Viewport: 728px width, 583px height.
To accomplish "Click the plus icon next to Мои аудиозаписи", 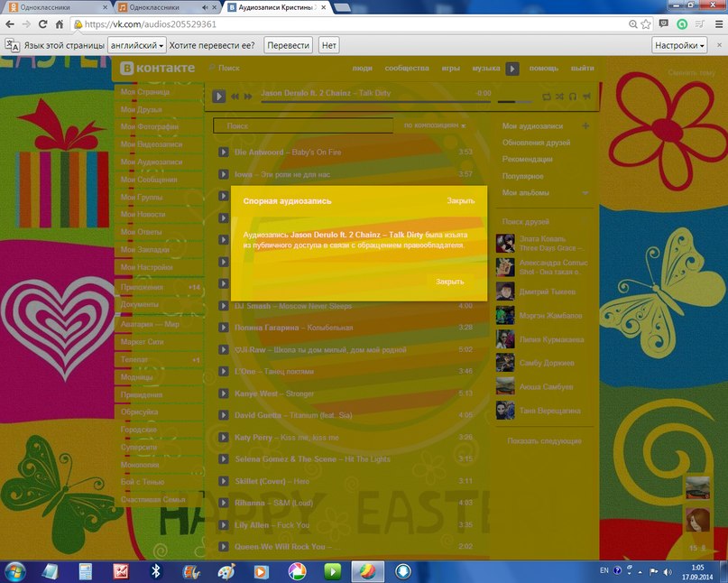I will tap(585, 125).
